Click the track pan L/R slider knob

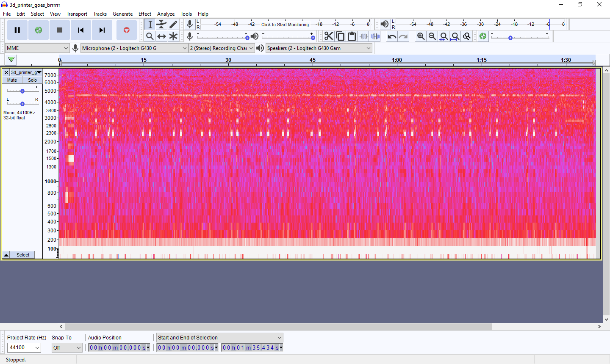(22, 104)
